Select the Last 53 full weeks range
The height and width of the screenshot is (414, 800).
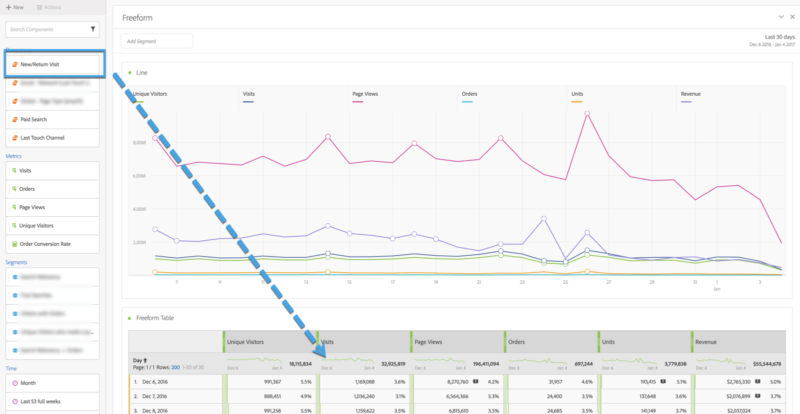(53, 401)
